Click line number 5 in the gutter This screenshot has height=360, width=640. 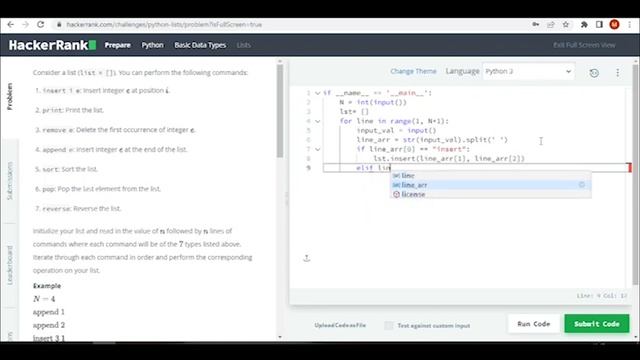pos(308,131)
